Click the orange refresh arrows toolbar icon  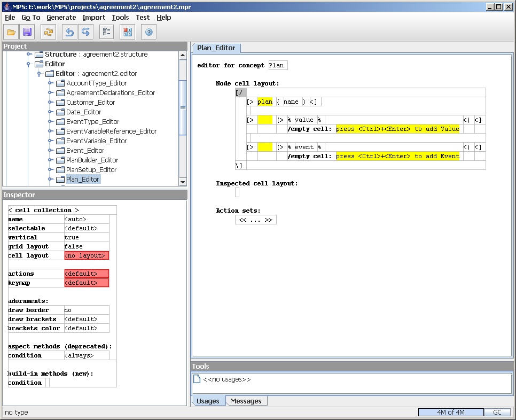click(x=49, y=32)
